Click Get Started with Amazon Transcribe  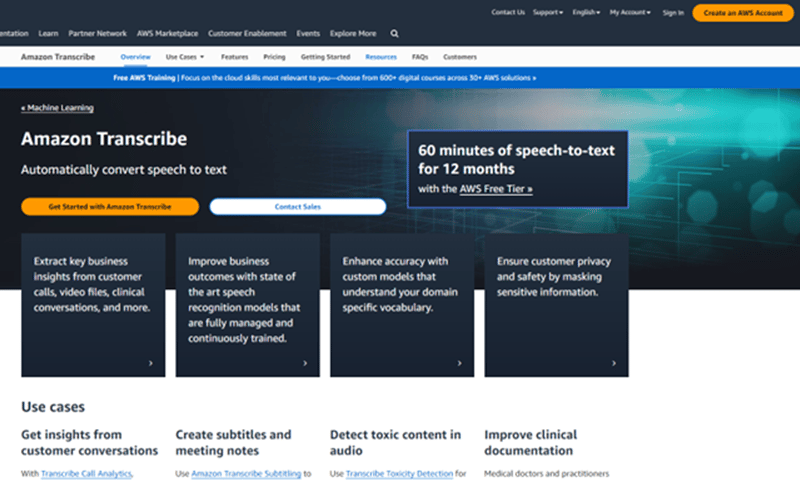(110, 207)
